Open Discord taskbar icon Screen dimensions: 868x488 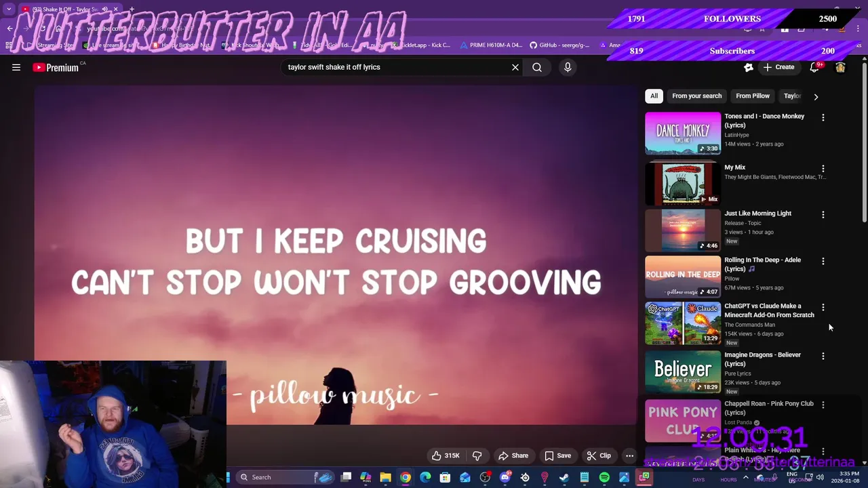point(505,477)
